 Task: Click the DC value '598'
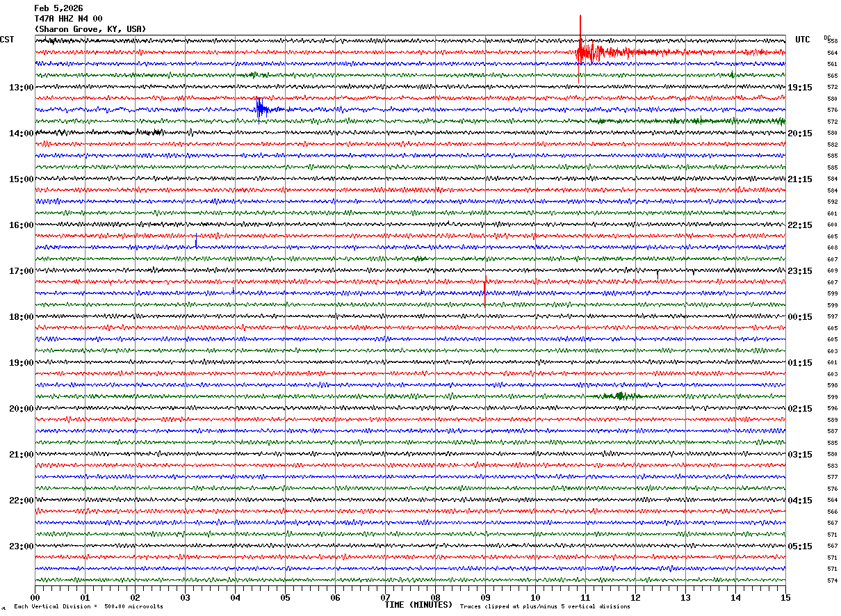832,386
